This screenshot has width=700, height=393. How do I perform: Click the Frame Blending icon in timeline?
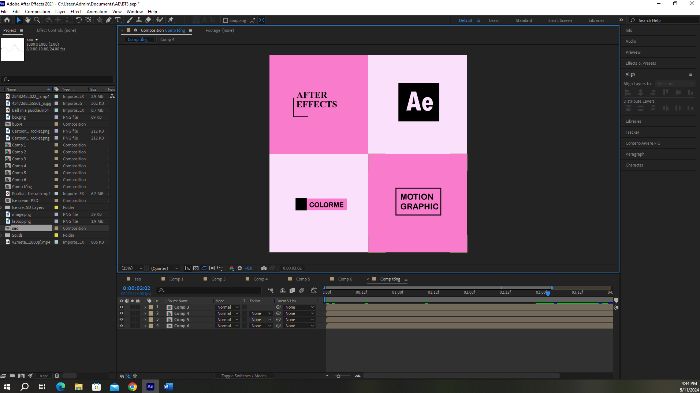[292, 290]
